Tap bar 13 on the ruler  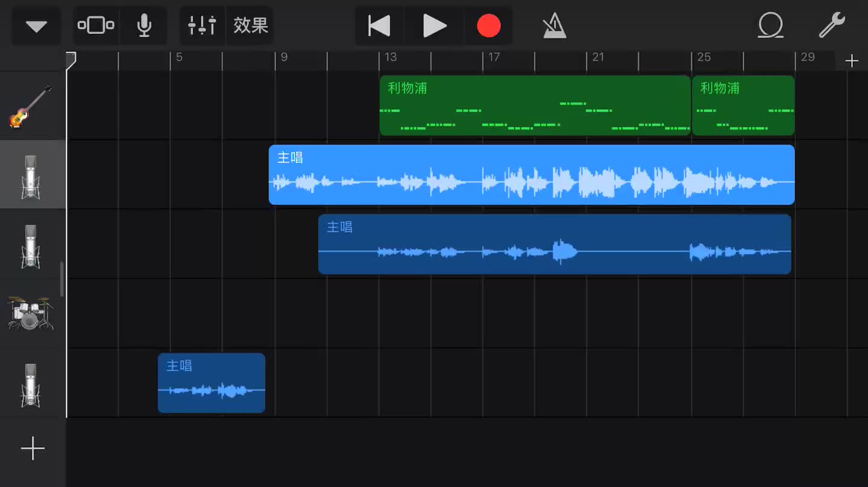pos(391,58)
